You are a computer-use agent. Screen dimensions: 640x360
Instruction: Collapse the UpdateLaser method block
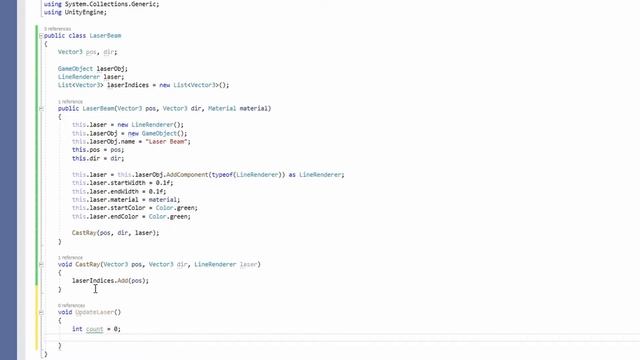point(41,312)
